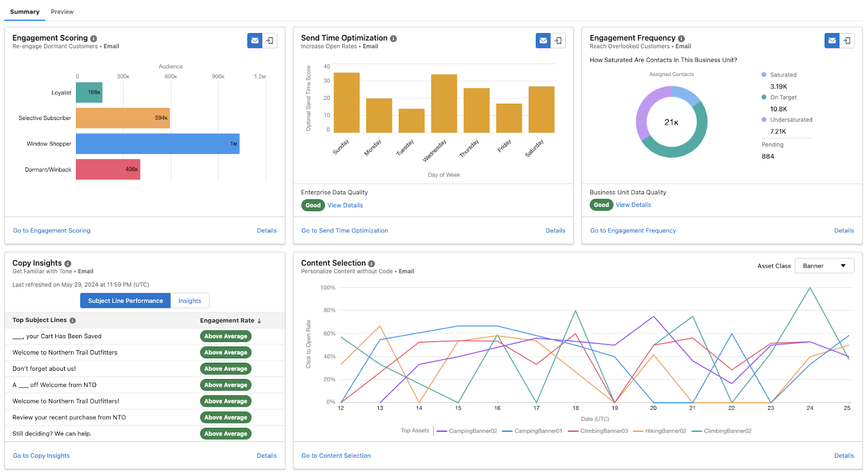
Task: Select the Insights tab in Copy Insights
Action: click(190, 301)
